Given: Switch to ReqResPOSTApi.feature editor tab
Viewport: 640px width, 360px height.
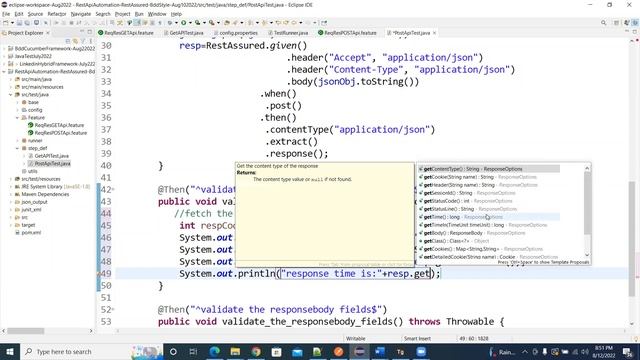Looking at the screenshot, I should [x=347, y=33].
